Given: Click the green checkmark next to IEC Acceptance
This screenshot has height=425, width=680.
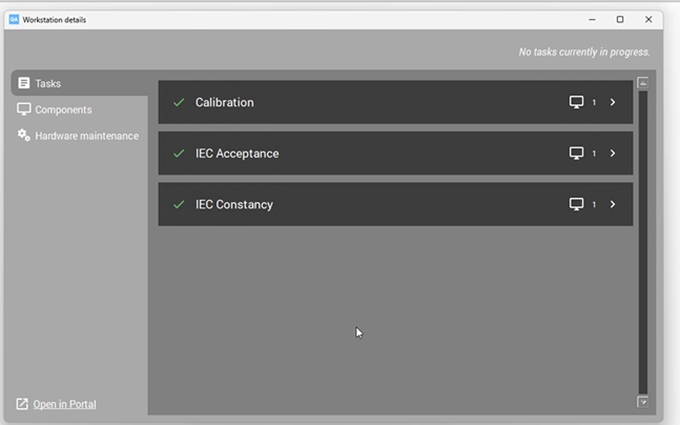Looking at the screenshot, I should pyautogui.click(x=179, y=153).
